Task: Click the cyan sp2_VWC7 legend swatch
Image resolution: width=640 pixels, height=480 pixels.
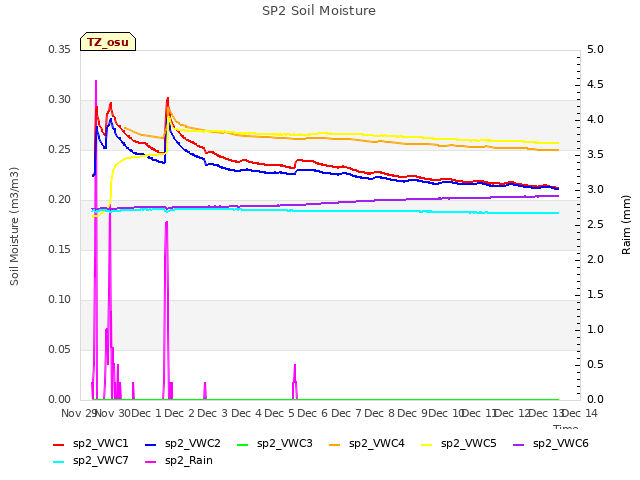Action: (59, 462)
